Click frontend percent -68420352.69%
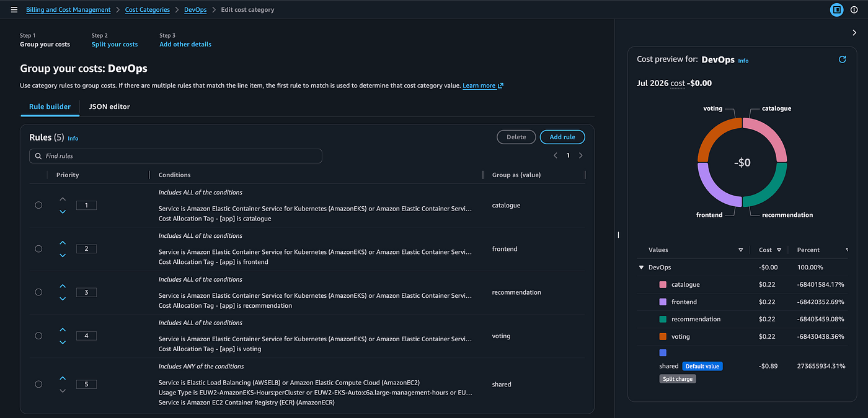Image resolution: width=868 pixels, height=418 pixels. tap(821, 302)
